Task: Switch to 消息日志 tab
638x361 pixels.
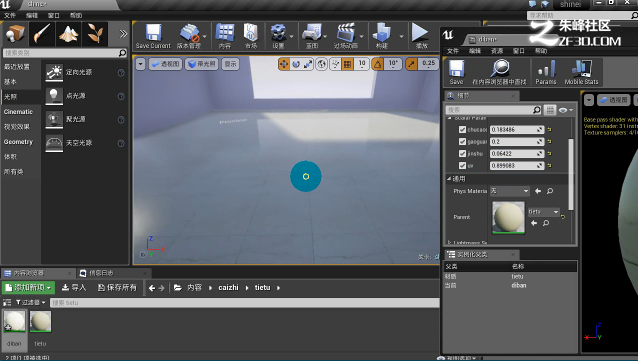Action: [101, 273]
